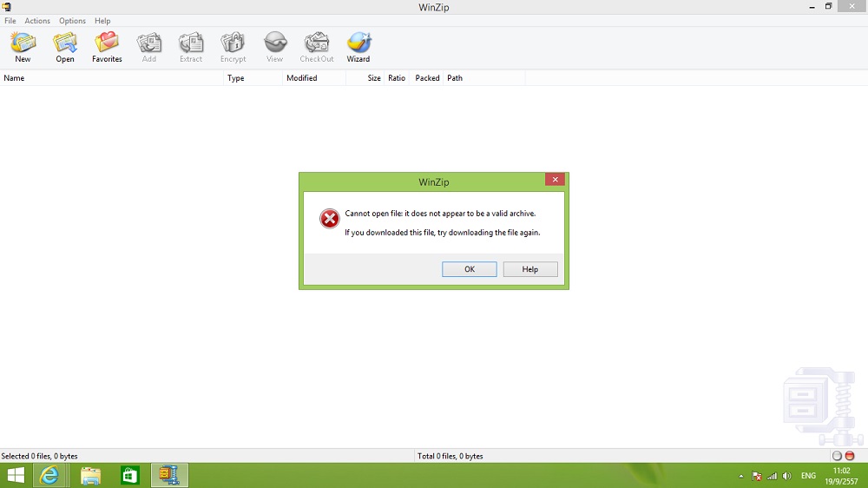Launch the Wizard toolbar icon
The image size is (868, 488).
pos(358,47)
